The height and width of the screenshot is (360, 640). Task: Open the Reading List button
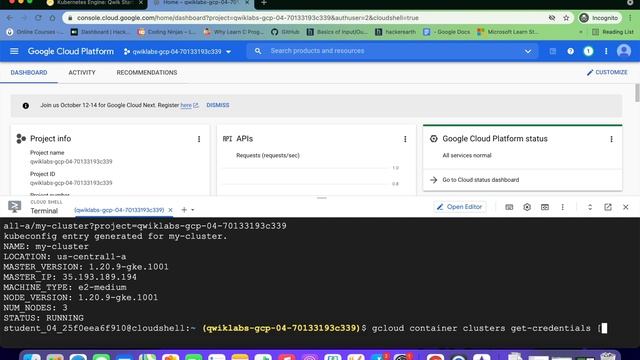click(613, 32)
